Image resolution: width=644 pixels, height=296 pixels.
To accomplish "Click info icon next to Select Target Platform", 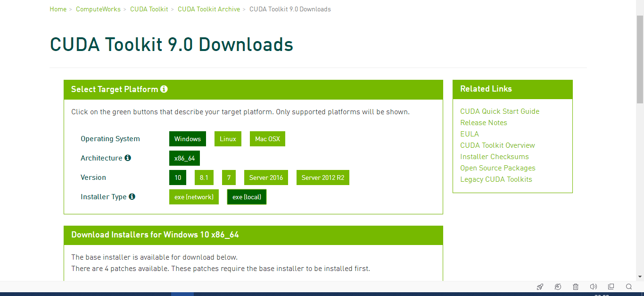I will 164,89.
